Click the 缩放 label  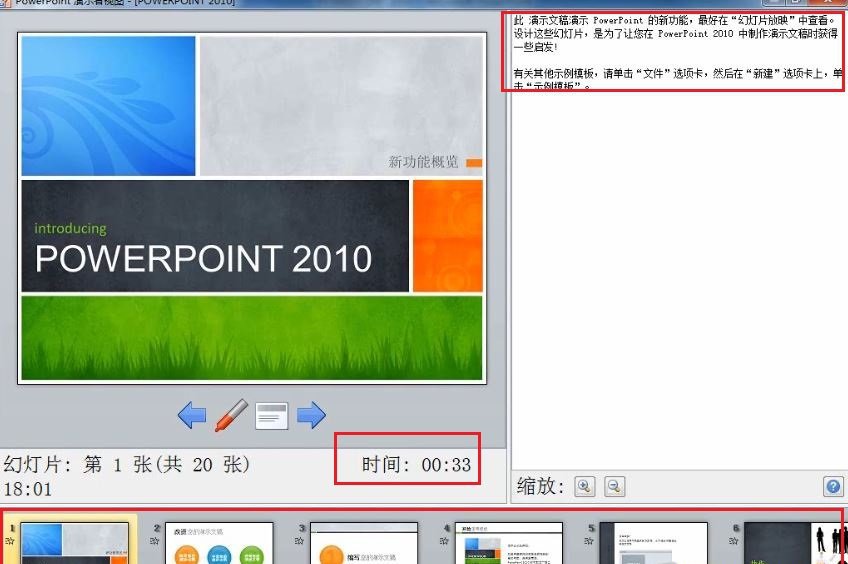pos(540,486)
